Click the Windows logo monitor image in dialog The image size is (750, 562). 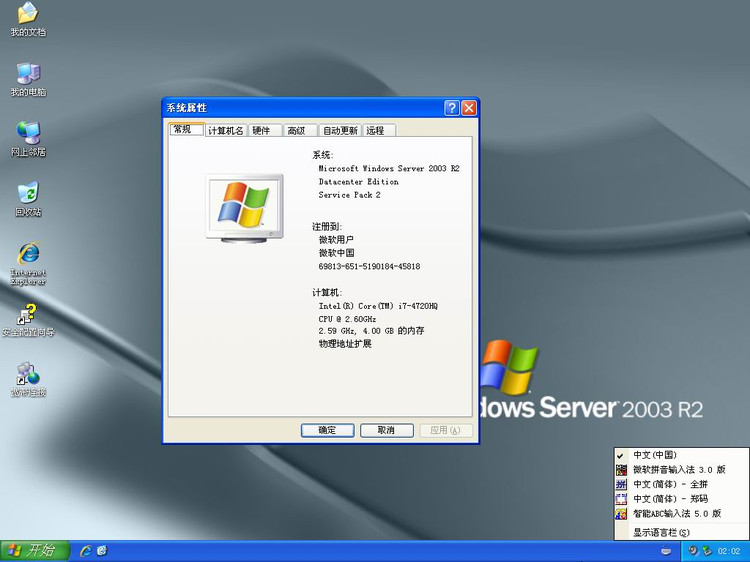click(x=244, y=209)
